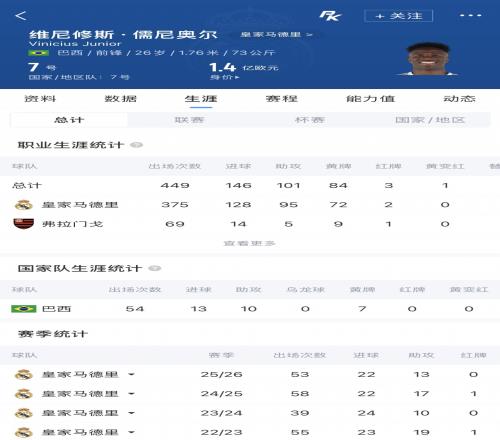Switch to 赛程 tab

click(282, 99)
